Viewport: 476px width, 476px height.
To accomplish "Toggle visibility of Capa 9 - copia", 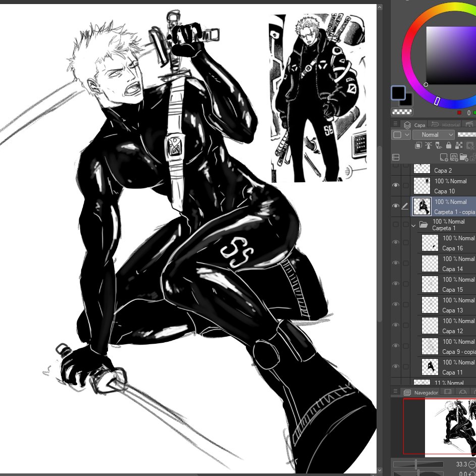I will point(396,346).
